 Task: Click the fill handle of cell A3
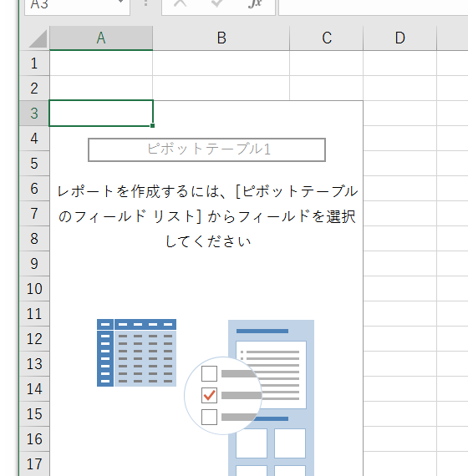pyautogui.click(x=153, y=125)
